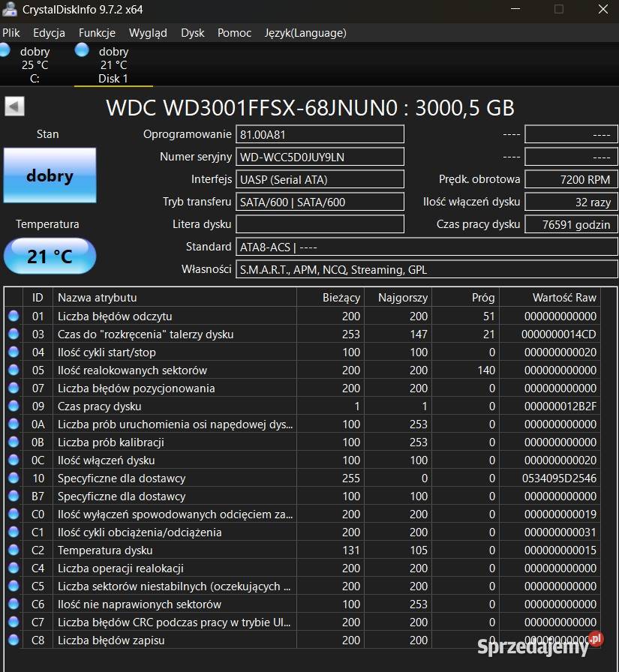
Task: Open the Wygląd menu
Action: point(148,33)
